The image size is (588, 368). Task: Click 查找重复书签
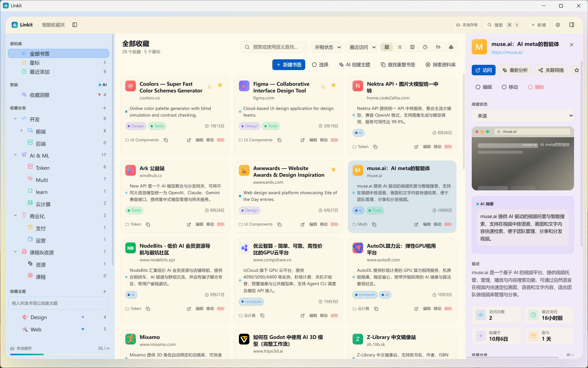398,65
